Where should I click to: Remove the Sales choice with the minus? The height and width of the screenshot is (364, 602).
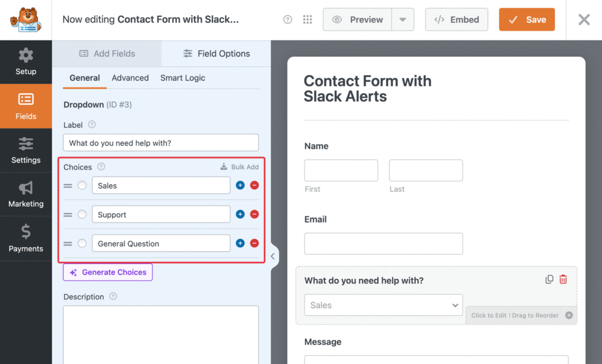click(x=255, y=186)
